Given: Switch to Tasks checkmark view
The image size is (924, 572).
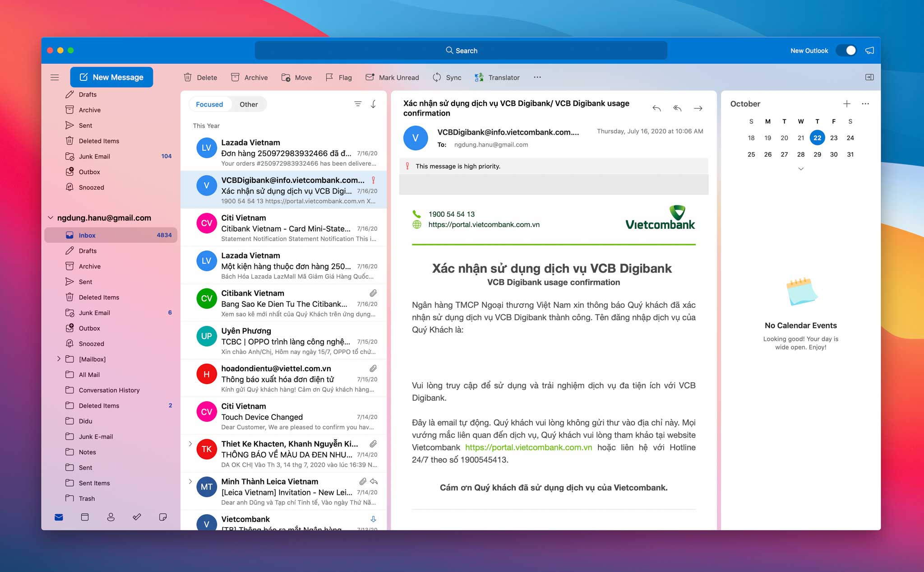Looking at the screenshot, I should [x=137, y=517].
